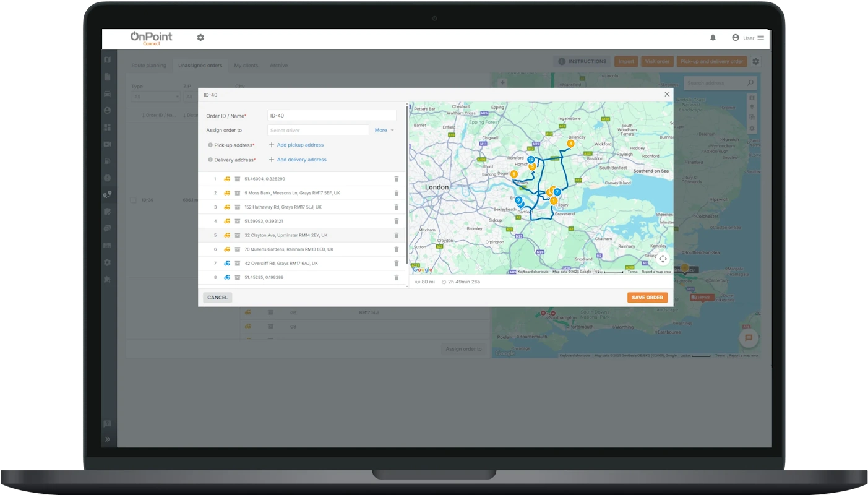
Task: Delete the 9 Moss Bank address row
Action: point(397,193)
